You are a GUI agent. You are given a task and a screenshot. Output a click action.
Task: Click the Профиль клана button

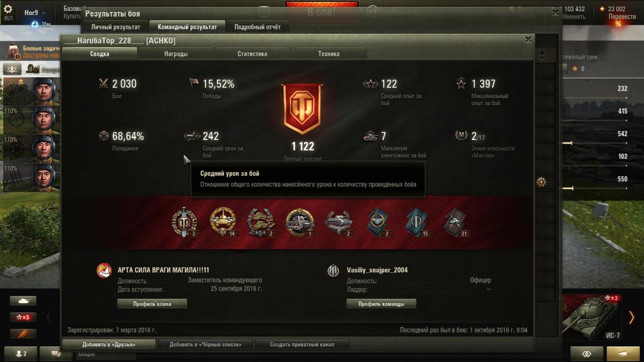pyautogui.click(x=152, y=304)
